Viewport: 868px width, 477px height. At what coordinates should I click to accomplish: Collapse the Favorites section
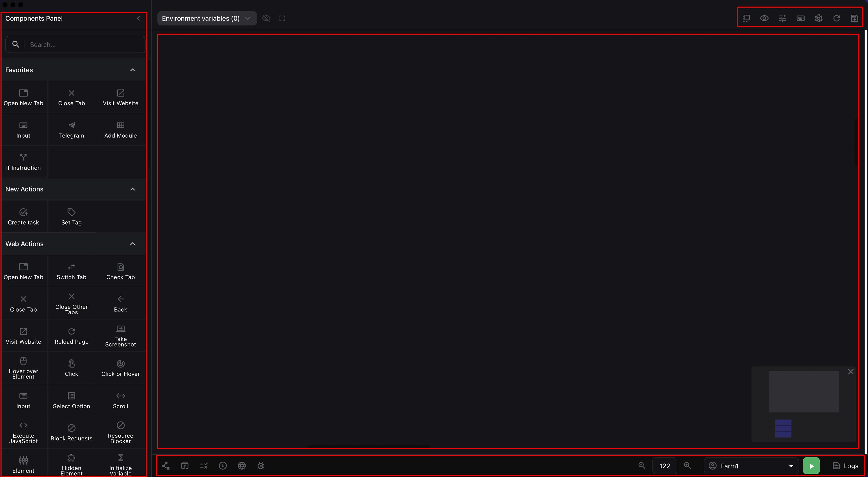133,70
